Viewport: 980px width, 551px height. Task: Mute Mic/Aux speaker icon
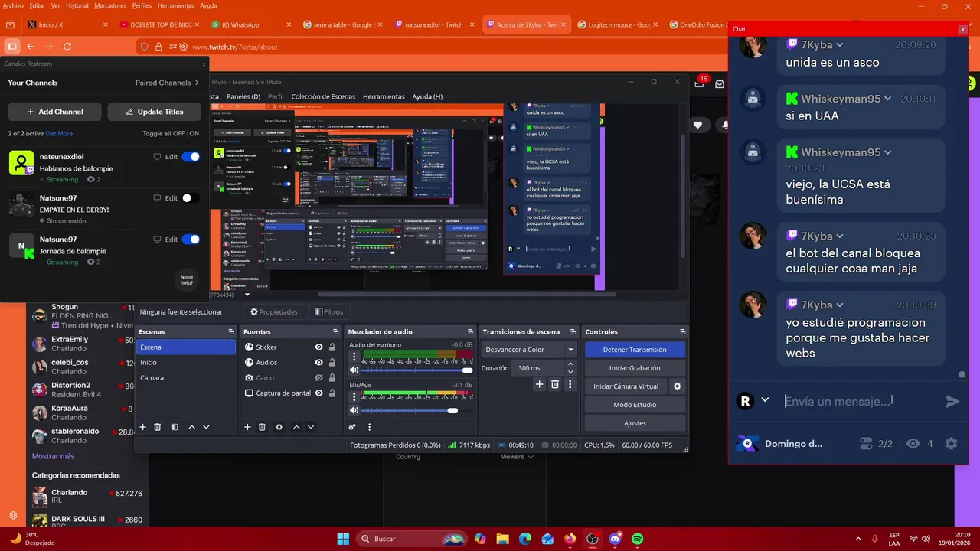[x=354, y=411]
